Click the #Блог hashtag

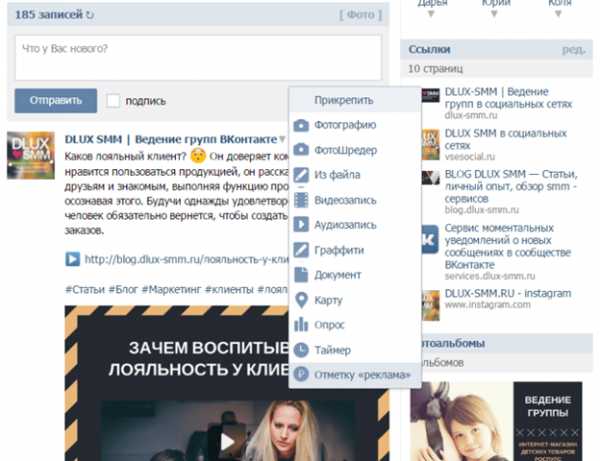(123, 289)
